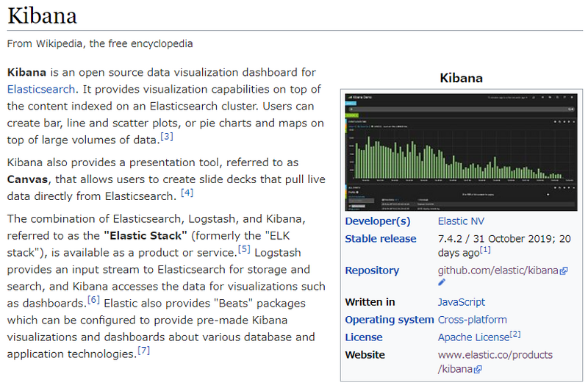Click citation [2] beside Apache License
This screenshot has height=383, width=588.
coord(515,334)
